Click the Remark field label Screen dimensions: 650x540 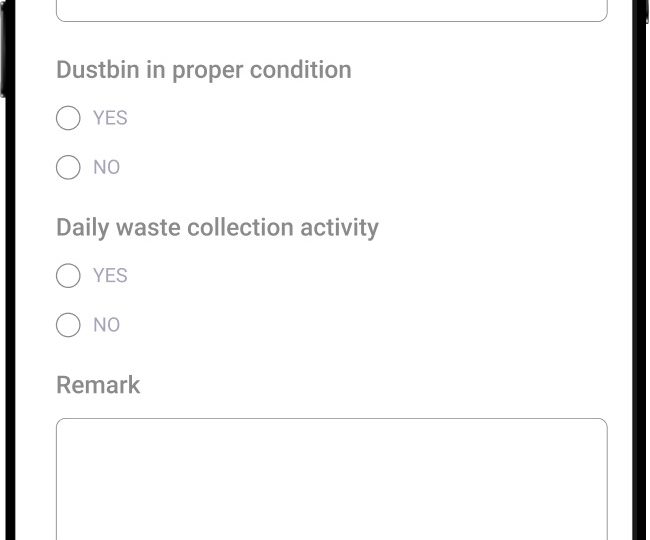[x=98, y=385]
